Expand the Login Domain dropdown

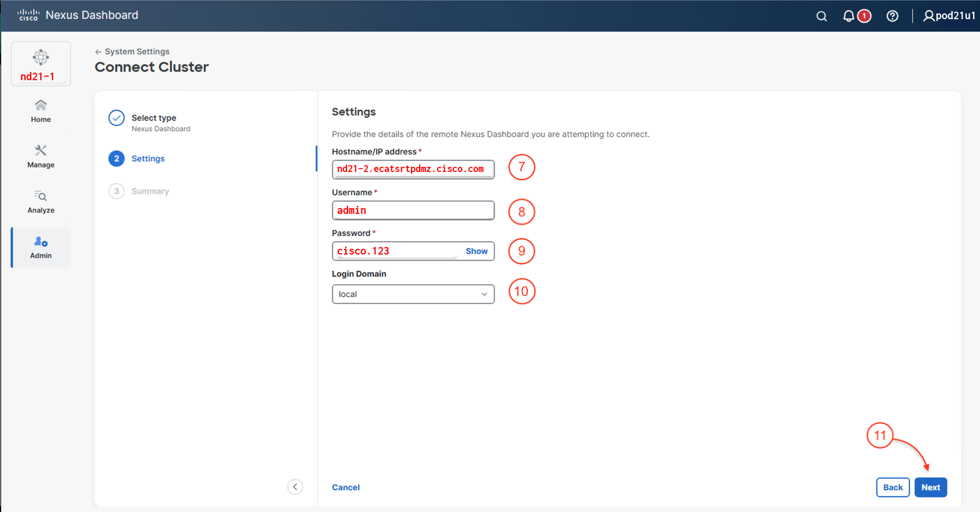413,294
